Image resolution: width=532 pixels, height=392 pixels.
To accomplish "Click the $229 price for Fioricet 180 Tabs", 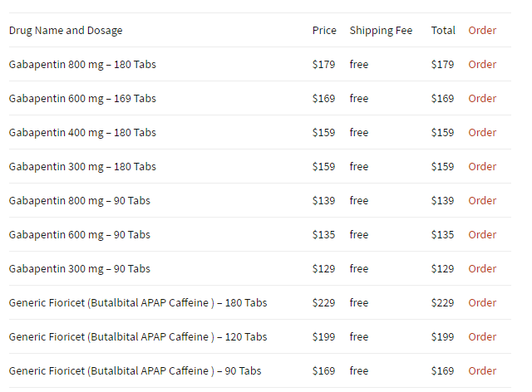I will 323,302.
